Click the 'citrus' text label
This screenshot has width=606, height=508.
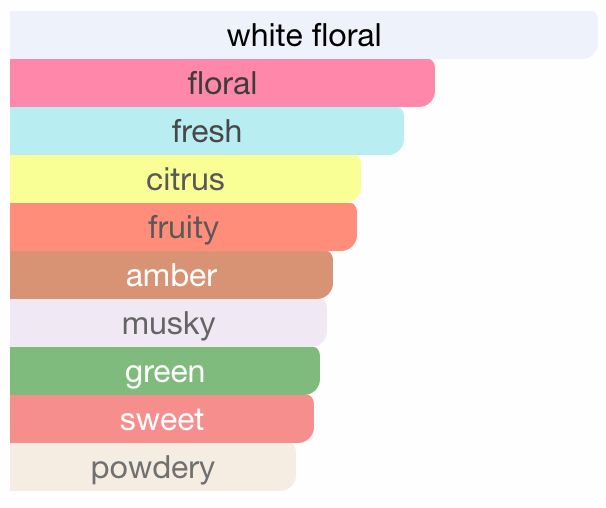coord(185,179)
